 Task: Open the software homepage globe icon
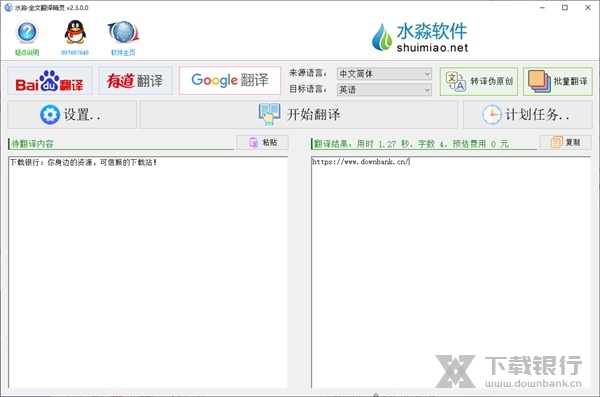123,32
